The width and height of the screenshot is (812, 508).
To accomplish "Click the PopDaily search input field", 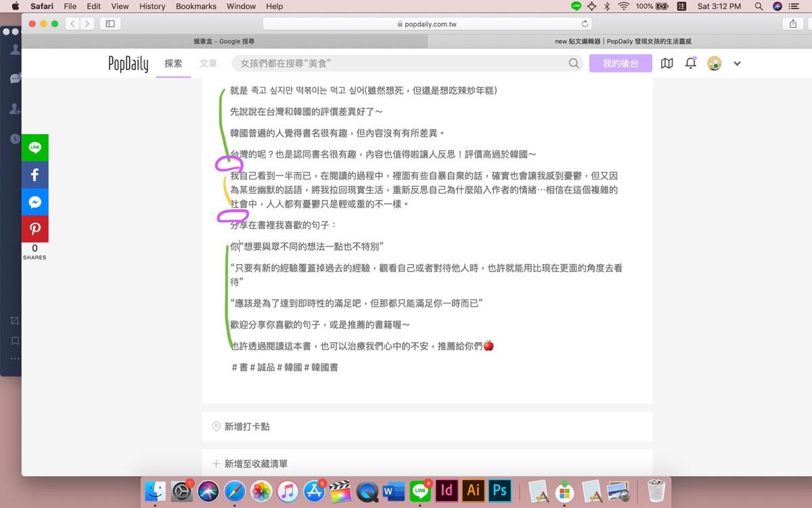I will click(399, 63).
